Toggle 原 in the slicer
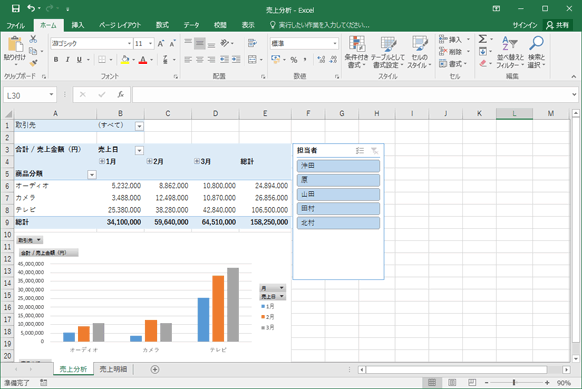Screen dimensions: 582x389 pos(338,180)
